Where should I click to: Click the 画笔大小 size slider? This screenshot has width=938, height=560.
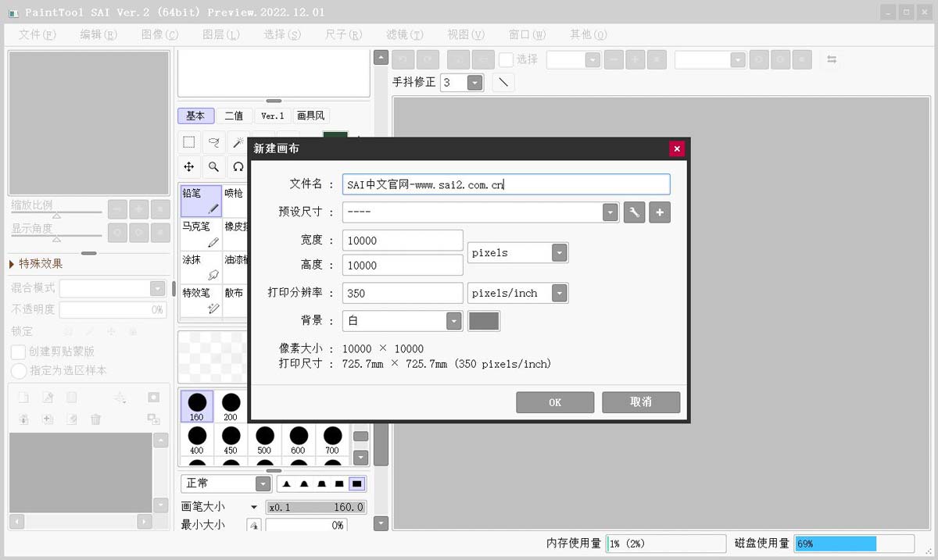[316, 507]
